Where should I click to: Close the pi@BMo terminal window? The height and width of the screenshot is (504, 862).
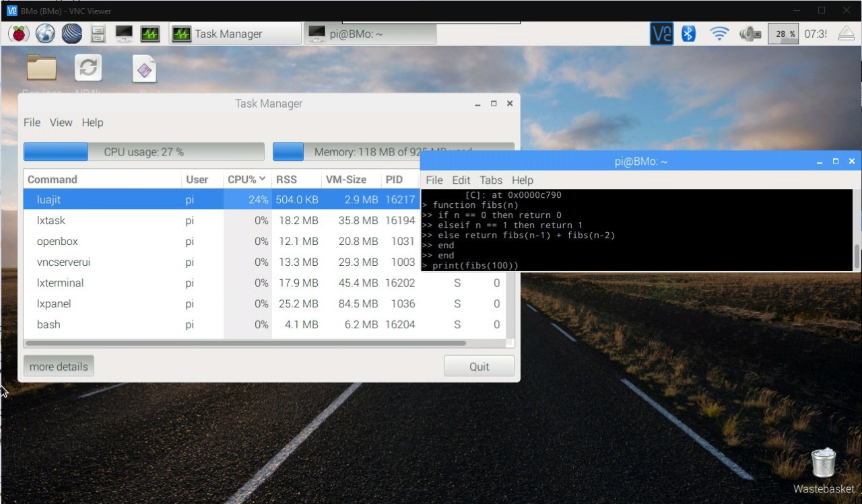[x=852, y=161]
